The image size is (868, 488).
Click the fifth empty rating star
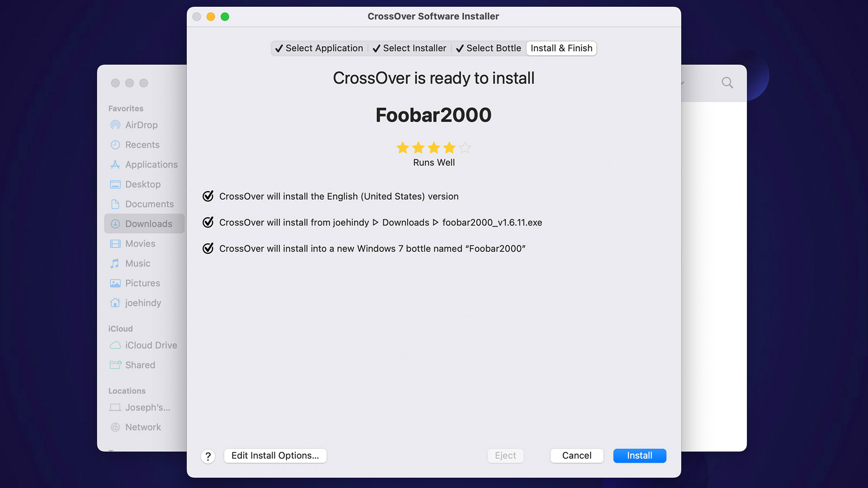click(x=465, y=148)
